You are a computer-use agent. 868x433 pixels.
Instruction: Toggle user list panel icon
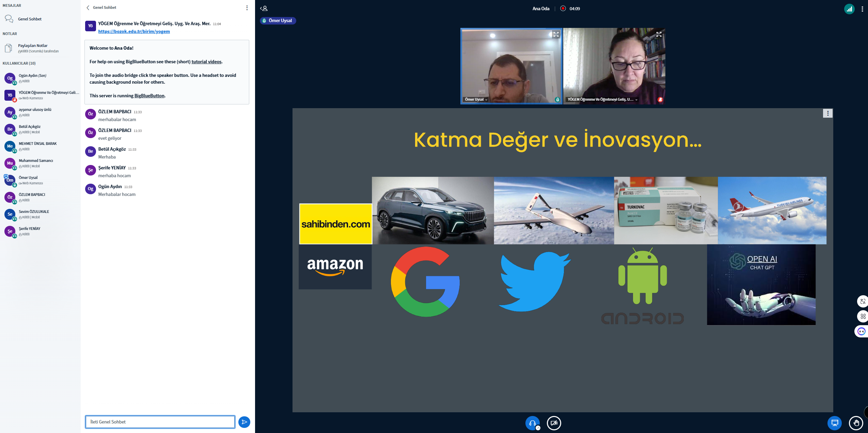tap(264, 9)
